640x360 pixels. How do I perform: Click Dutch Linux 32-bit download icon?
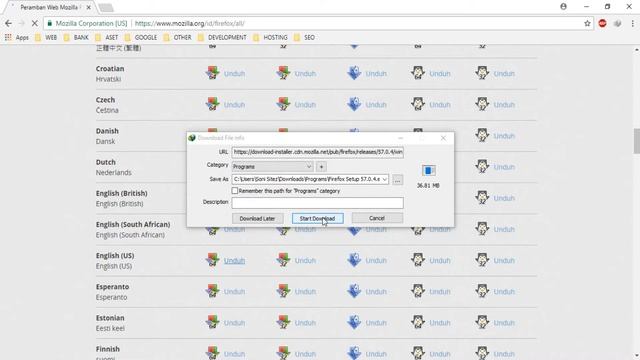pos(482,167)
